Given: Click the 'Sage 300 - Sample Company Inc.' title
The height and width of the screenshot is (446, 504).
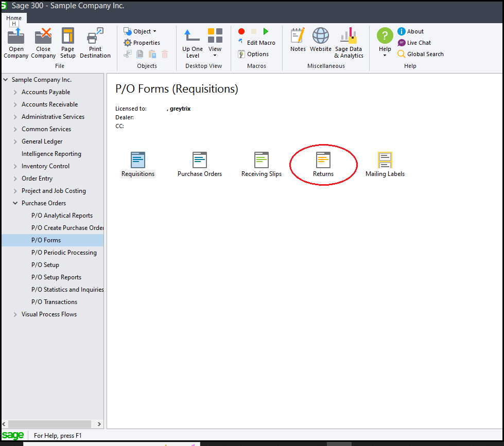Looking at the screenshot, I should coord(68,6).
